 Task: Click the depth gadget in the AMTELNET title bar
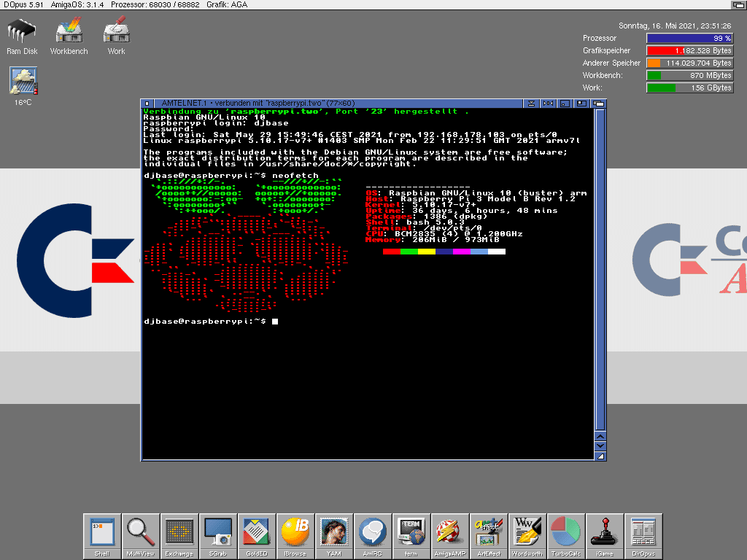pos(598,104)
